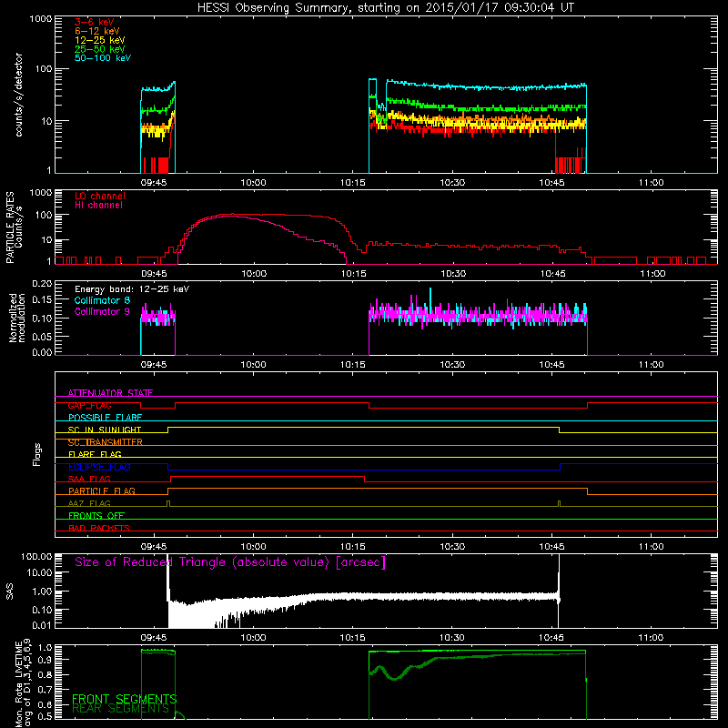The height and width of the screenshot is (728, 728).
Task: Click the FLARE_FLAG label
Action: coord(95,454)
